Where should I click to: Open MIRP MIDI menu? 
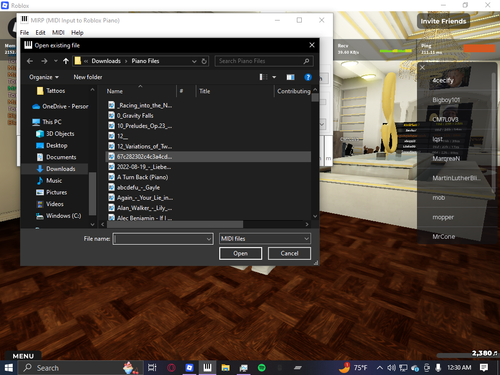pyautogui.click(x=58, y=33)
